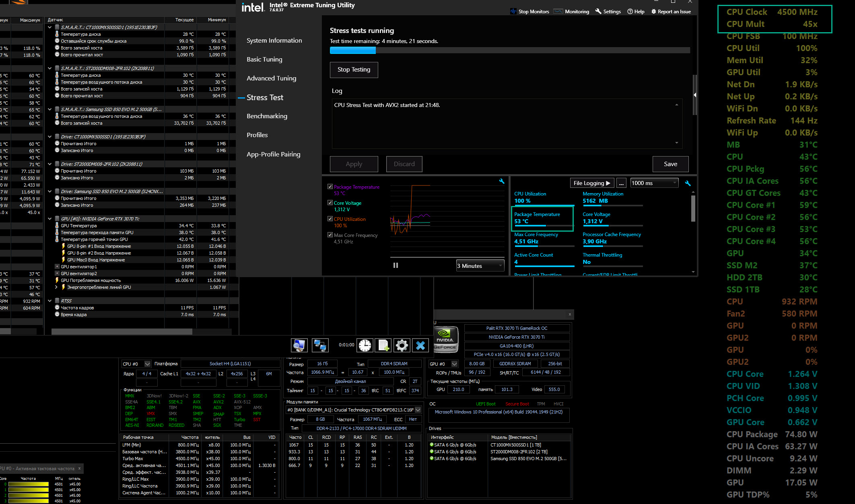The height and width of the screenshot is (504, 855).
Task: Click the monitor with magnifier icon
Action: [x=299, y=345]
